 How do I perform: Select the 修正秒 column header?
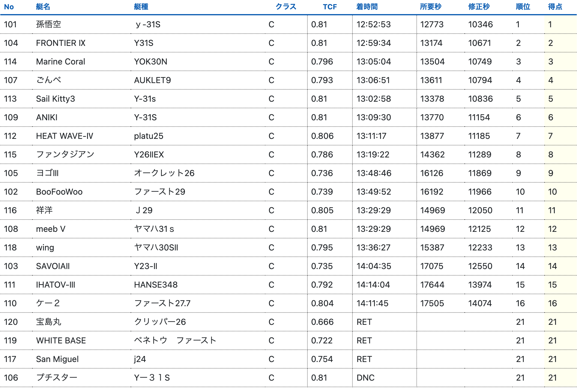[479, 7]
